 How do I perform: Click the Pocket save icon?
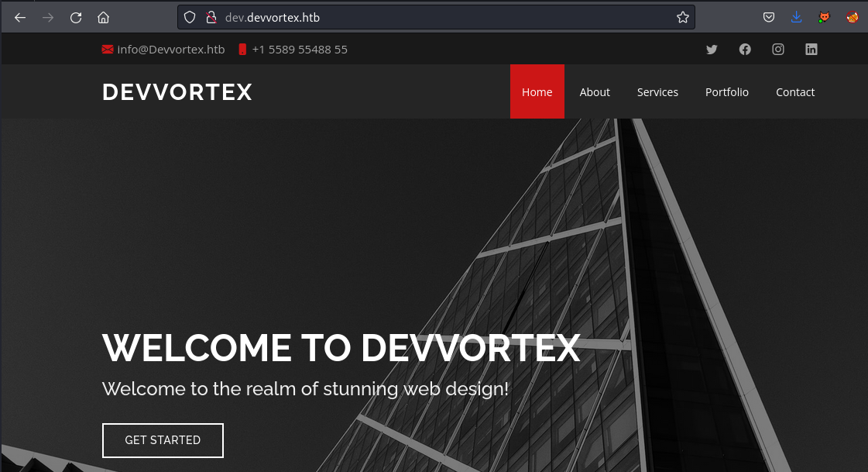point(769,17)
